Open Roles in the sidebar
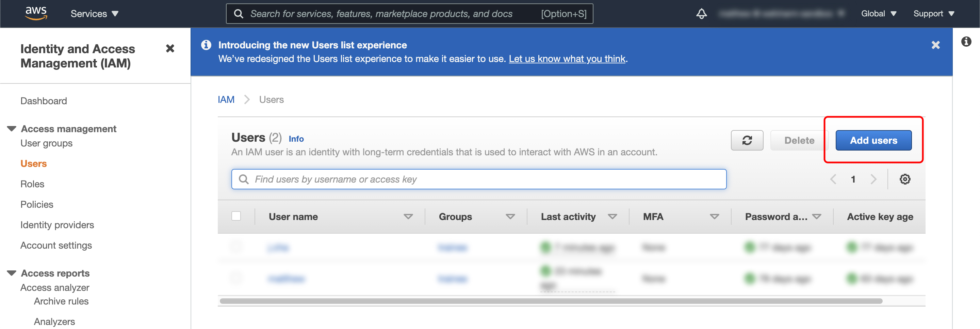This screenshot has width=980, height=329. tap(32, 184)
